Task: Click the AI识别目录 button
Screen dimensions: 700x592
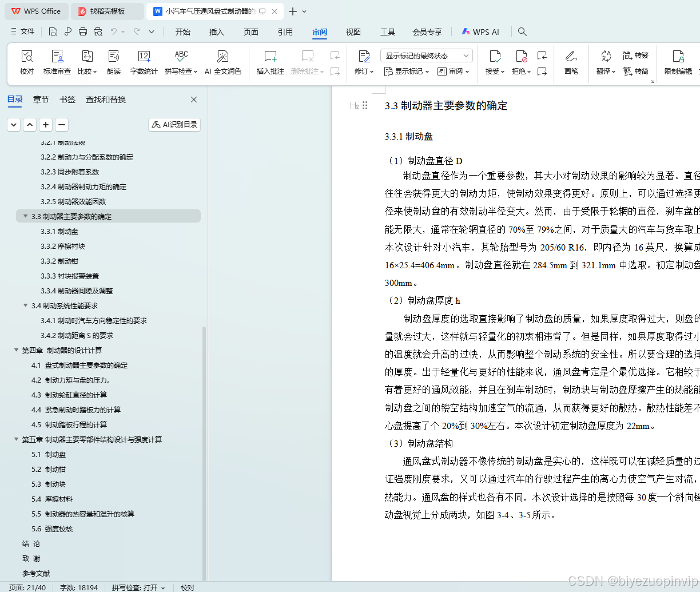Action: point(174,124)
